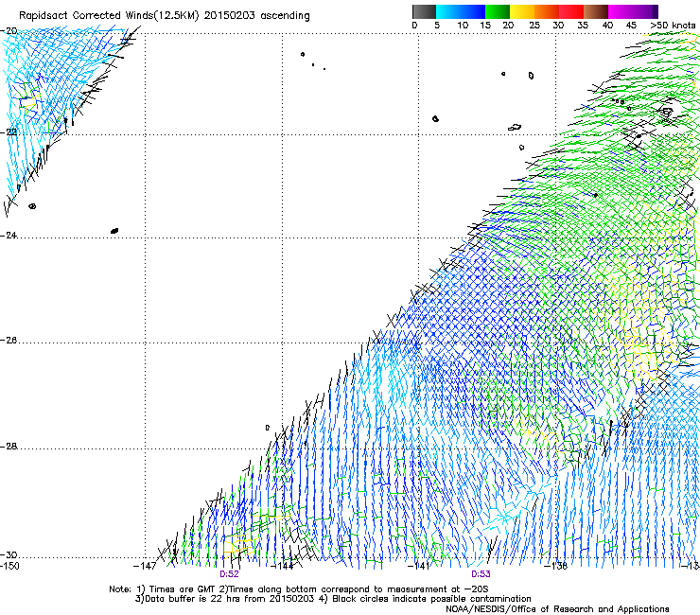The height and width of the screenshot is (615, 700).
Task: Select the orange 25–30 knots legend segment
Action: [547, 11]
